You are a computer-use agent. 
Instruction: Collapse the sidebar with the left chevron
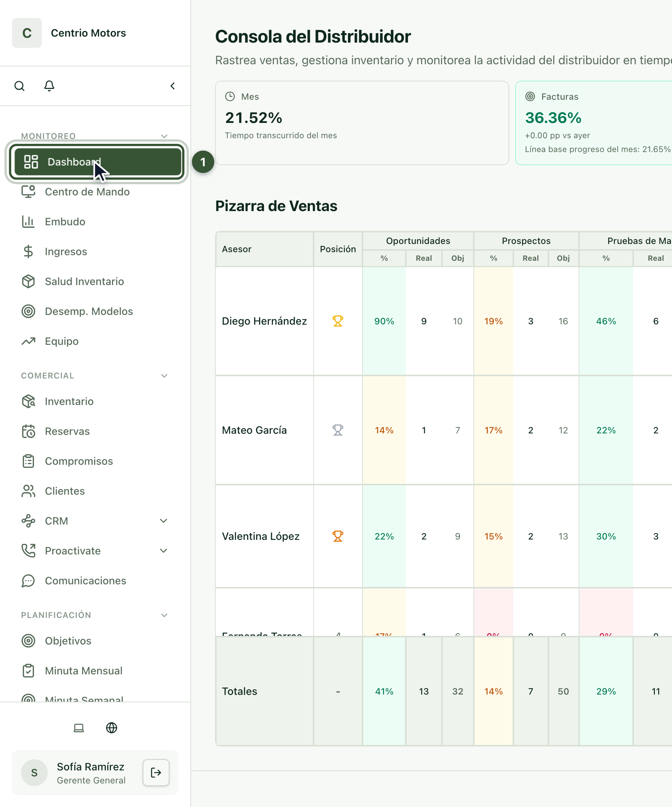(173, 86)
